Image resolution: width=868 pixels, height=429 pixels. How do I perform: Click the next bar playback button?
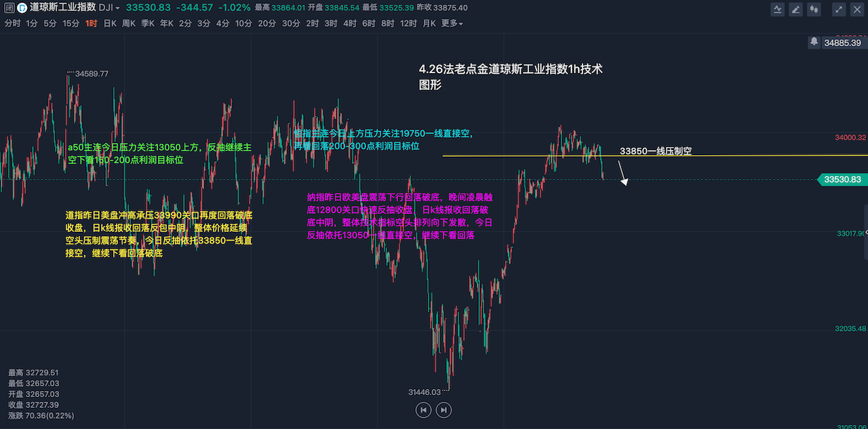443,409
